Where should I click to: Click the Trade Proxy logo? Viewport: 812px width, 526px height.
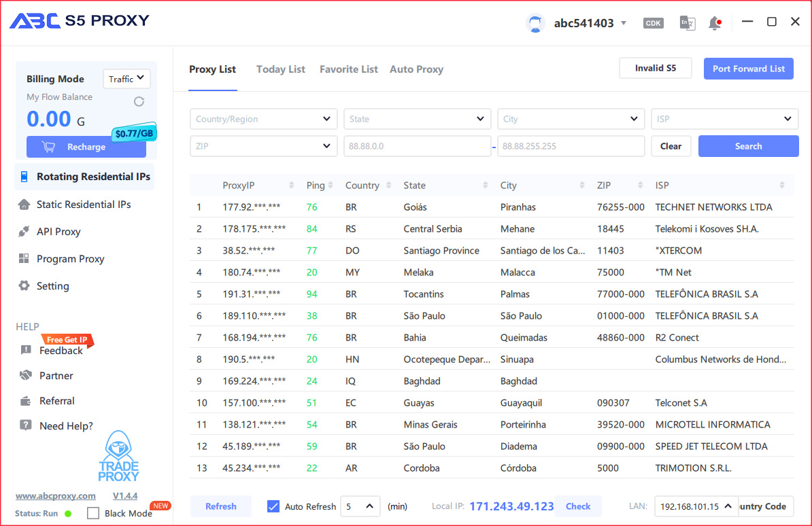point(118,456)
